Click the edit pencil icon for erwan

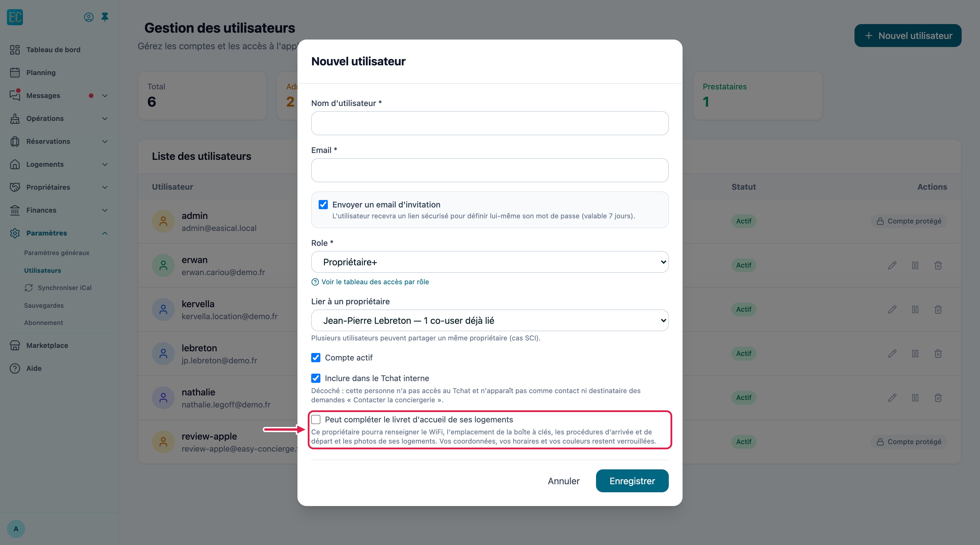pyautogui.click(x=892, y=265)
